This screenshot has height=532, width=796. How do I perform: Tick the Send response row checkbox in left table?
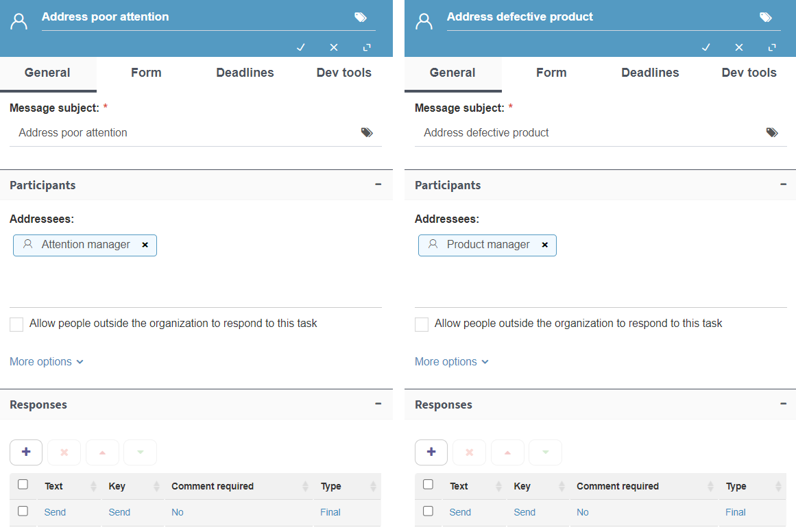click(x=23, y=511)
